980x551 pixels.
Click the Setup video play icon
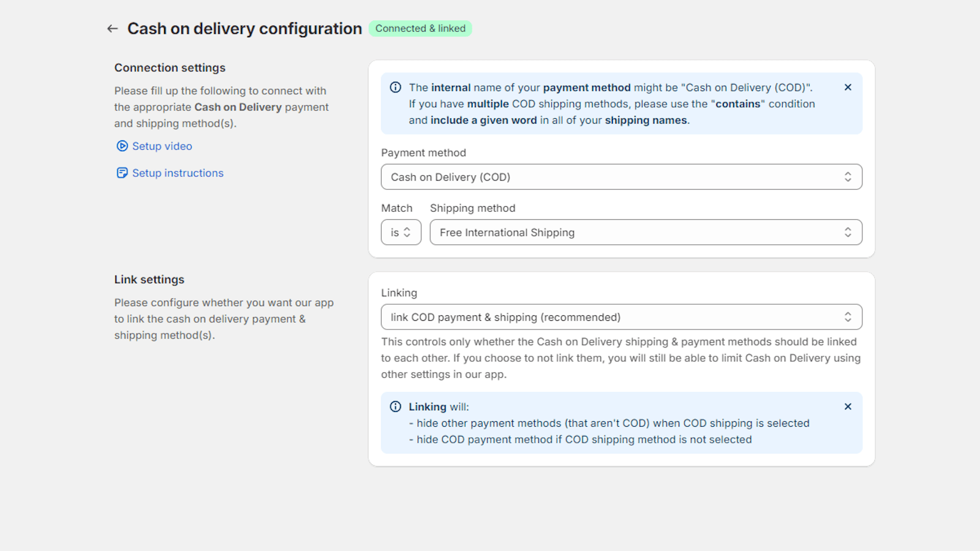coord(122,146)
